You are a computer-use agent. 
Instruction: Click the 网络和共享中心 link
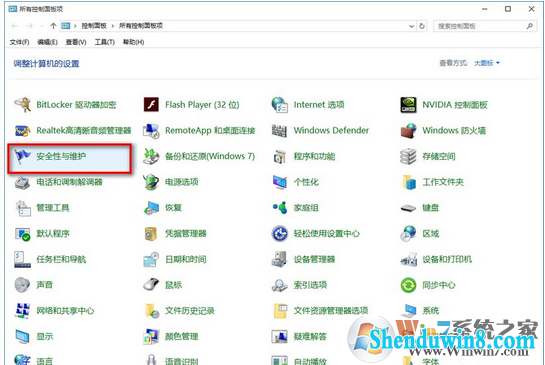point(65,311)
